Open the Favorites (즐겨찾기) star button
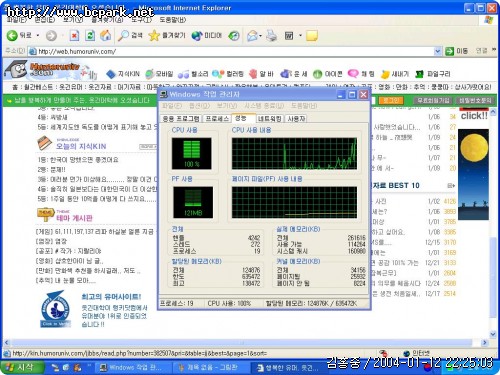 point(167,35)
